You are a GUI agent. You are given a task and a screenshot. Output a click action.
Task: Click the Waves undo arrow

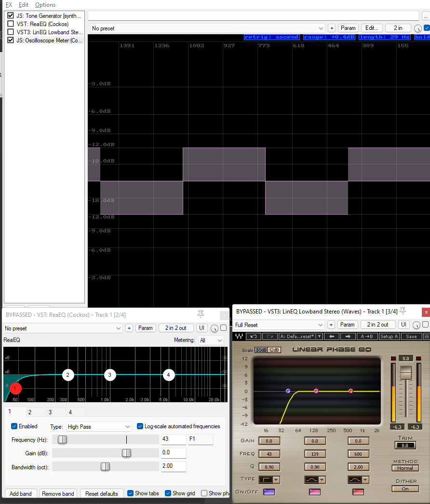(x=254, y=336)
